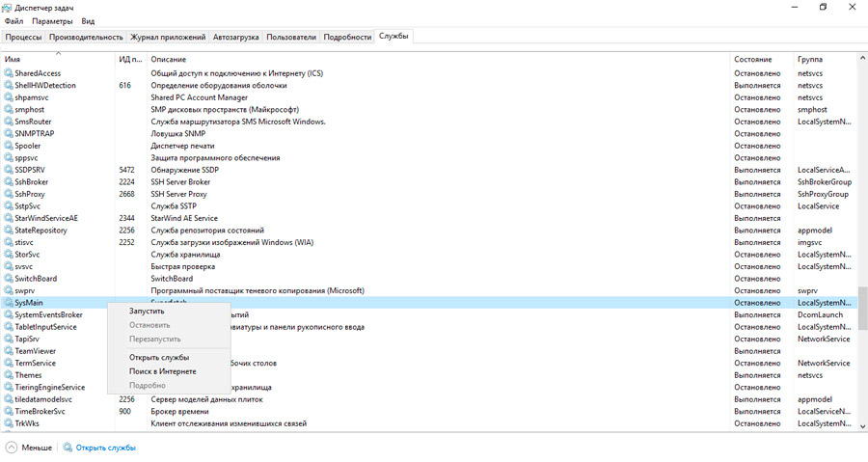The width and height of the screenshot is (868, 462).
Task: Select Search online in context menu
Action: pos(163,371)
